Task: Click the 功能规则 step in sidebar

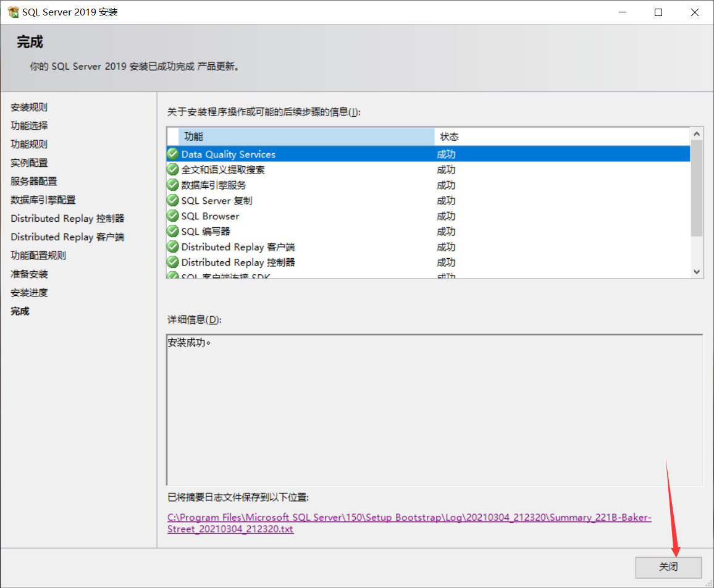Action: [29, 145]
